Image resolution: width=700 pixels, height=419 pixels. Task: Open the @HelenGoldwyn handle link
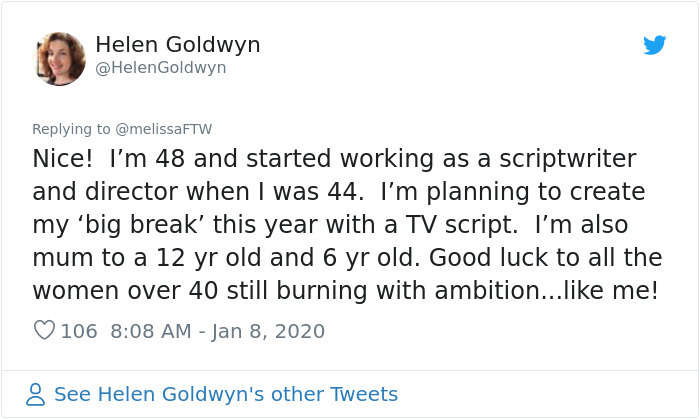(x=161, y=68)
